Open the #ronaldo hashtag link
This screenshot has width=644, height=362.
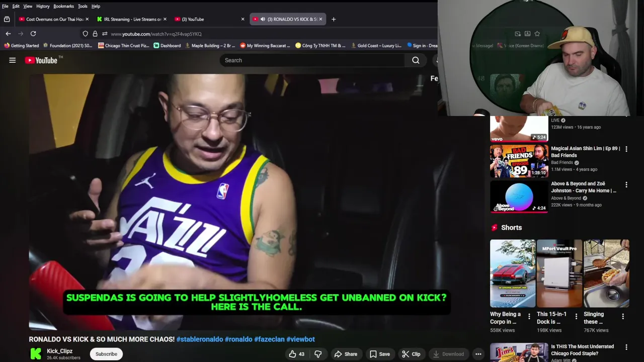238,339
